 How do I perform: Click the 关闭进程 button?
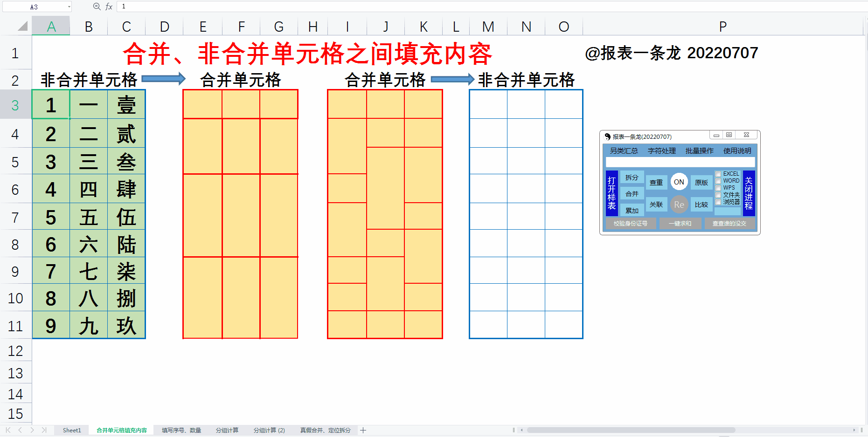[x=749, y=193]
